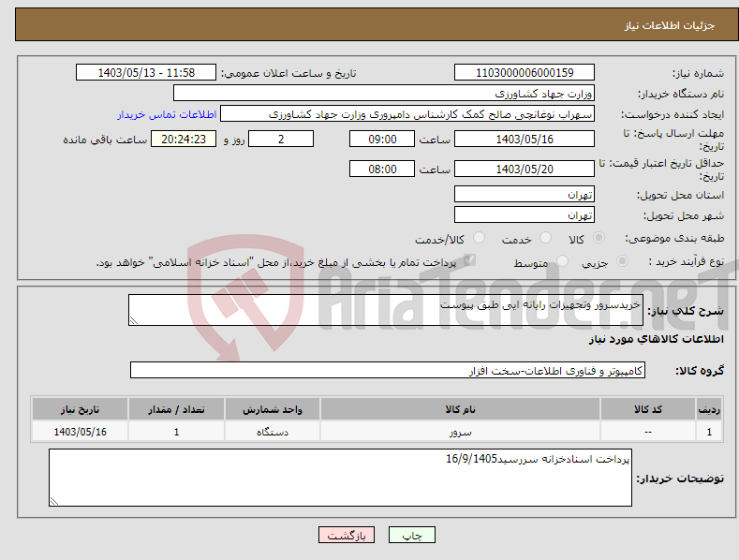Click the quantity cell showing 1
Viewport: 739px width, 560px height.
(x=176, y=432)
